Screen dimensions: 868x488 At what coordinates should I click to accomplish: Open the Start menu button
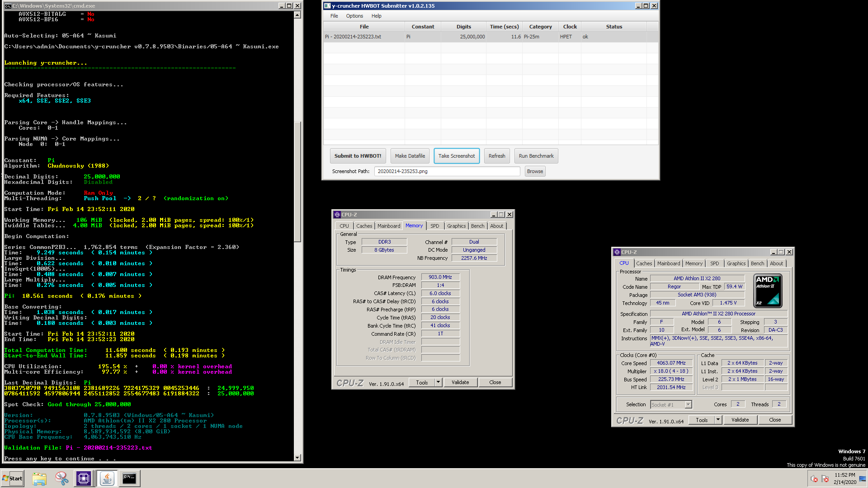click(x=13, y=479)
